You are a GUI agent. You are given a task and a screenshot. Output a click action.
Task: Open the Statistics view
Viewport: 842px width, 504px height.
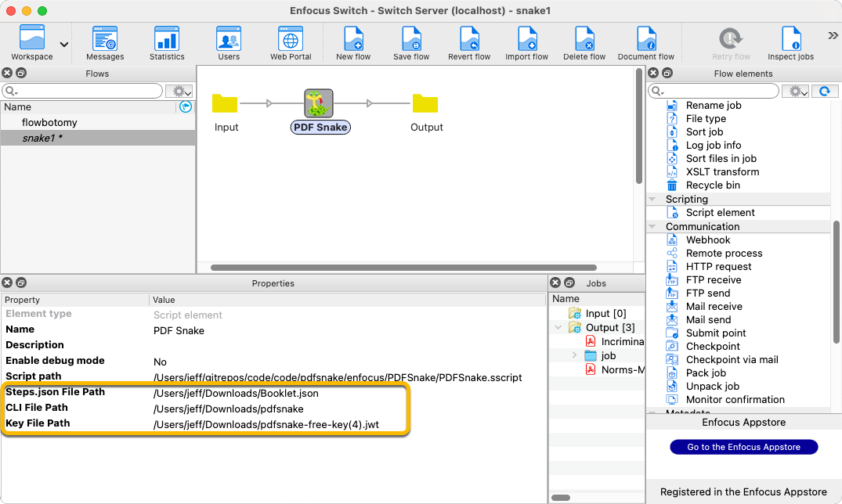point(167,42)
